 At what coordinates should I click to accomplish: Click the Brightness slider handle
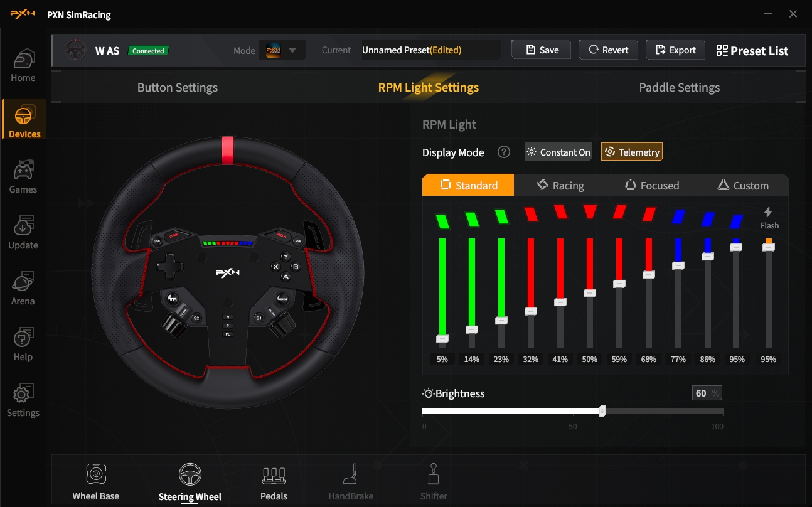(602, 411)
